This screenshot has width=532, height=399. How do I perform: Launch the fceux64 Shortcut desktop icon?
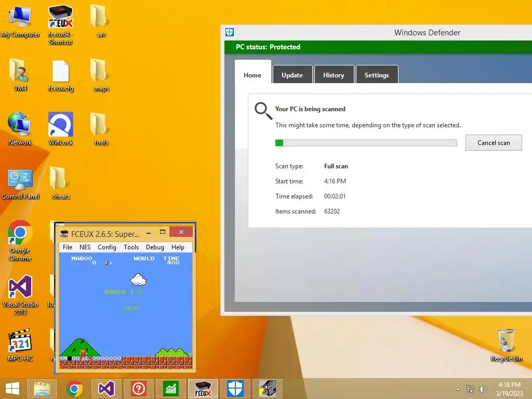pyautogui.click(x=60, y=24)
